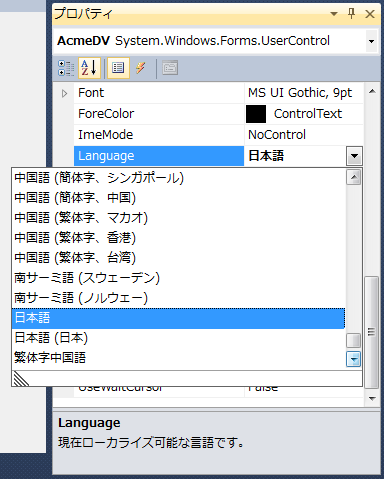This screenshot has width=384, height=479.
Task: Click the 現在ローカライズ可能な言語です。 description text
Action: tap(151, 443)
